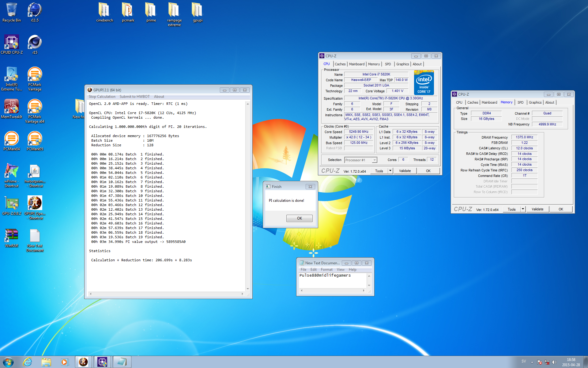Click GPUPI horizontal scrollbar right arrow
This screenshot has height=368, width=588.
(x=242, y=294)
